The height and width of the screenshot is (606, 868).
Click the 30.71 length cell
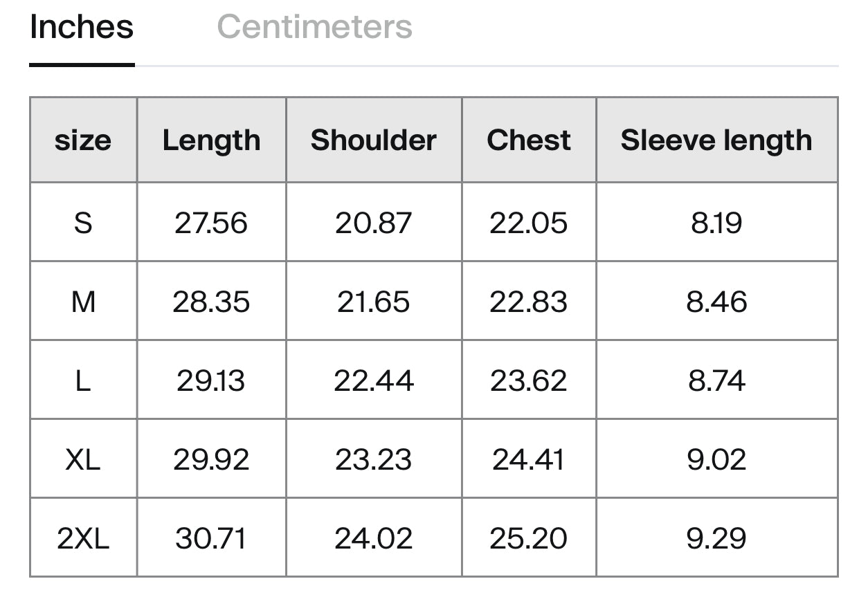[211, 538]
